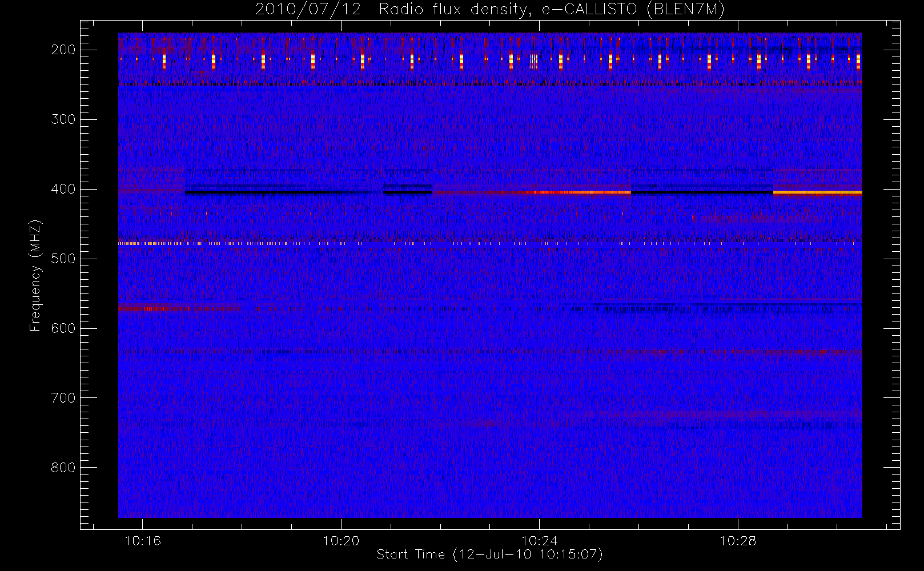Viewport: 924px width, 571px height.
Task: Select the 400 frequency tick label
Action: click(63, 189)
